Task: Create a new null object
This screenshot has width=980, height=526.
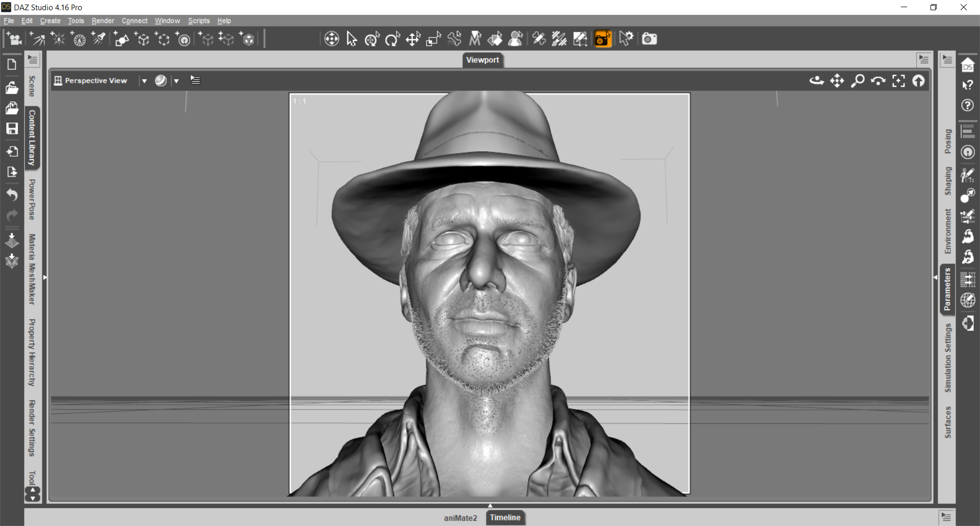Action: [x=142, y=39]
